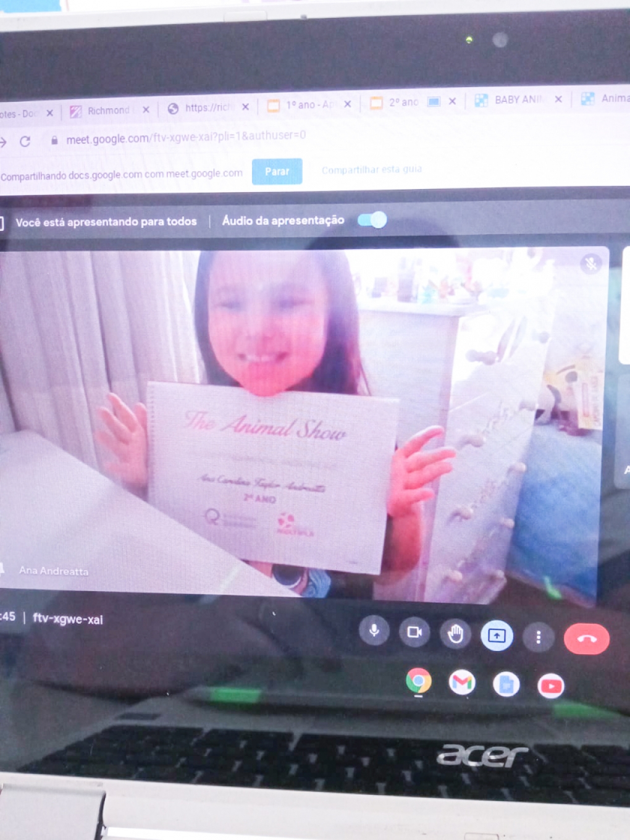Click the present screen button

point(497,636)
